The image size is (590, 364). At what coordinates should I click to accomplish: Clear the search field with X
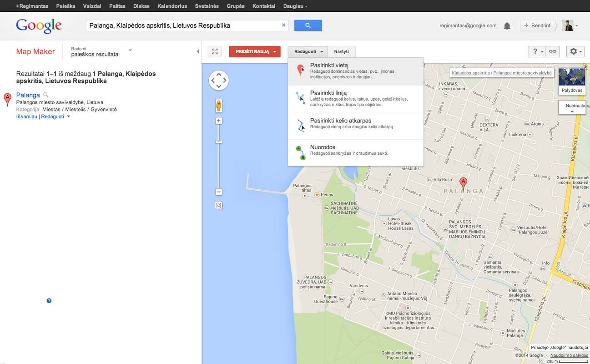[x=283, y=25]
